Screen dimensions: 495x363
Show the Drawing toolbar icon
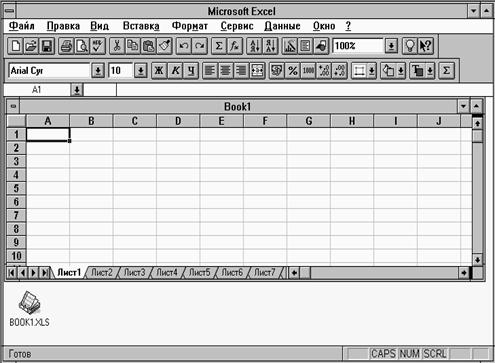[x=321, y=46]
